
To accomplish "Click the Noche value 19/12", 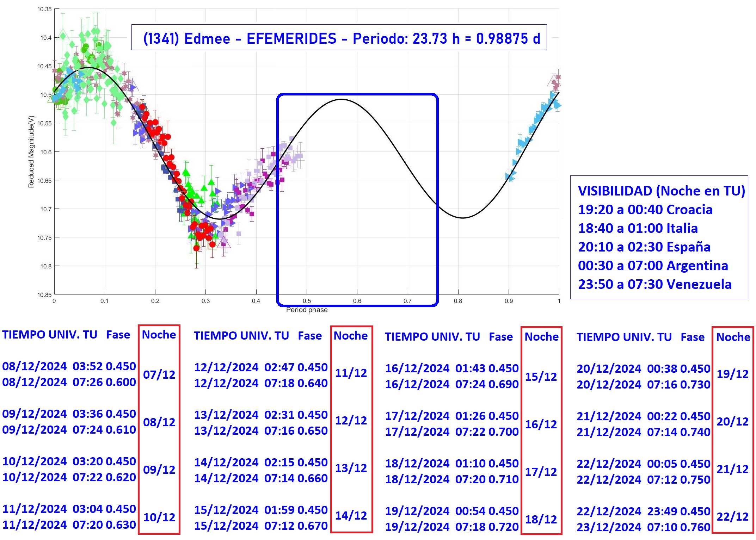I will 733,374.
